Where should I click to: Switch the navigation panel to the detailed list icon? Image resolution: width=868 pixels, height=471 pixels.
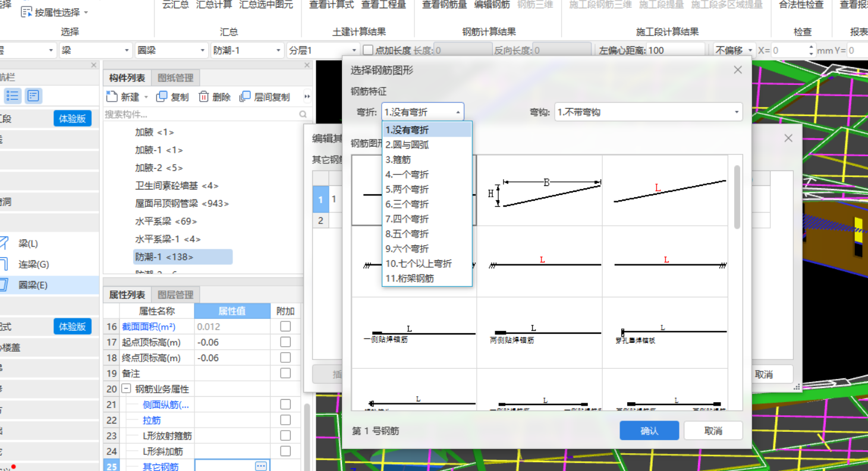pyautogui.click(x=33, y=96)
